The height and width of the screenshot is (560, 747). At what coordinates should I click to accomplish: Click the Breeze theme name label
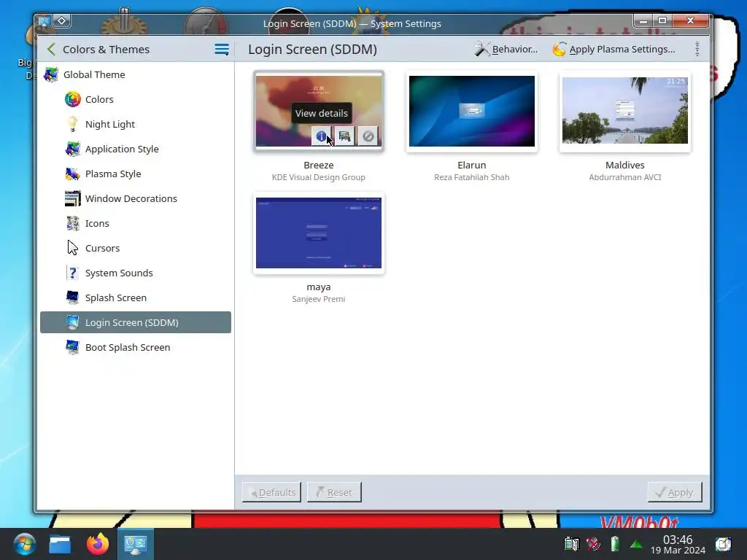(319, 166)
